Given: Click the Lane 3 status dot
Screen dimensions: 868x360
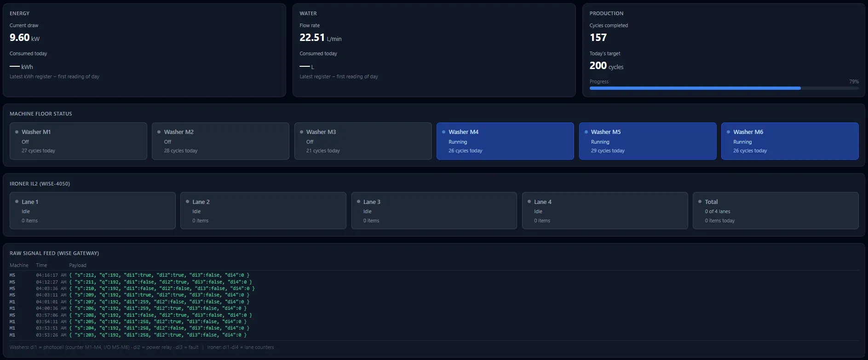Looking at the screenshot, I should click(x=358, y=202).
